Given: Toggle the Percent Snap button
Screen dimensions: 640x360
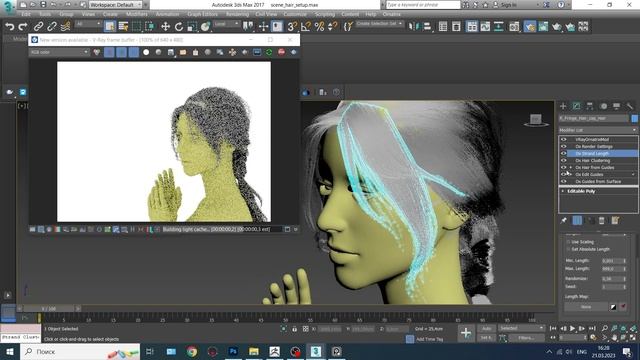Looking at the screenshot, I should [319, 27].
